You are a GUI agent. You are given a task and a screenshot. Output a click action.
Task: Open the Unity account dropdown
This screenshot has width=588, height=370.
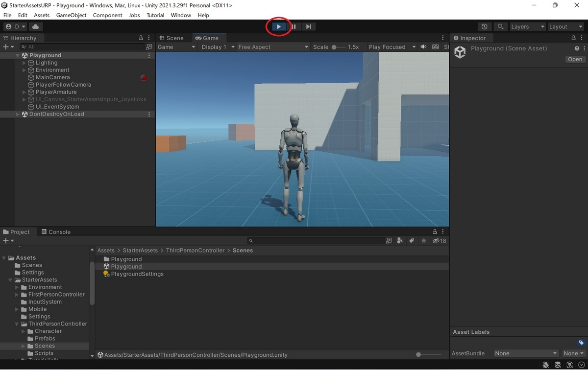(16, 26)
